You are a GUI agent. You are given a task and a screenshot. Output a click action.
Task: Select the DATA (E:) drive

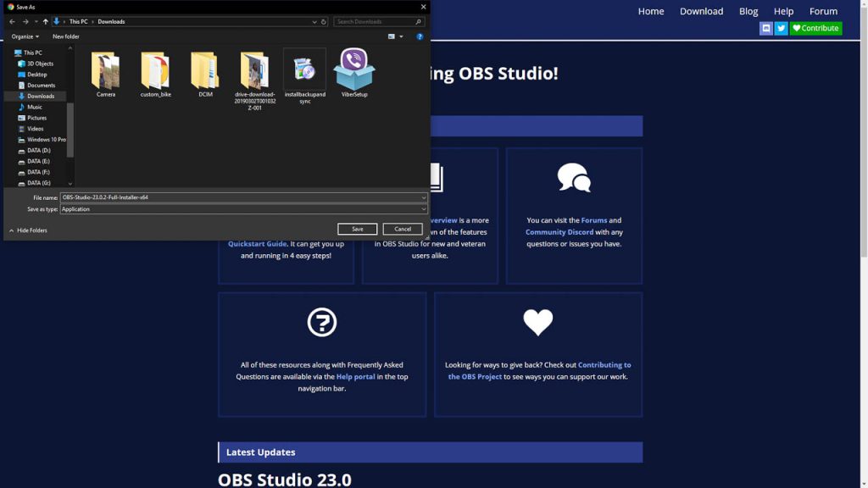click(34, 161)
